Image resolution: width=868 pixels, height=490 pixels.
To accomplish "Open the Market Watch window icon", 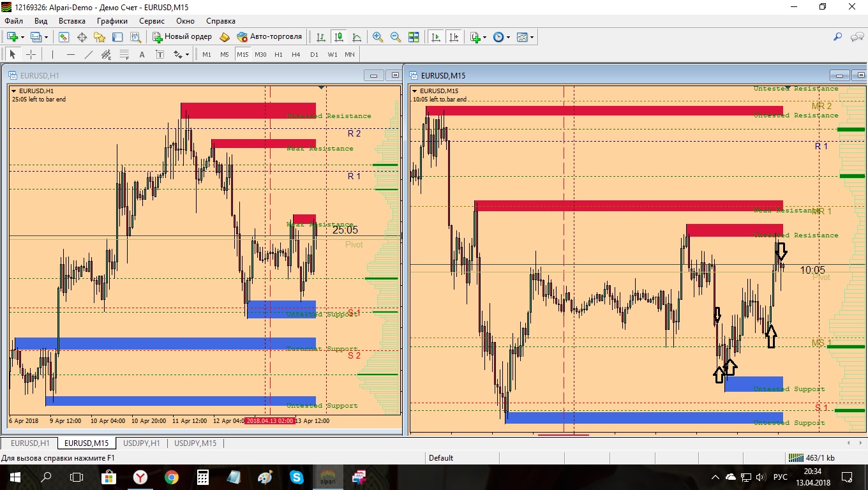I will point(64,37).
